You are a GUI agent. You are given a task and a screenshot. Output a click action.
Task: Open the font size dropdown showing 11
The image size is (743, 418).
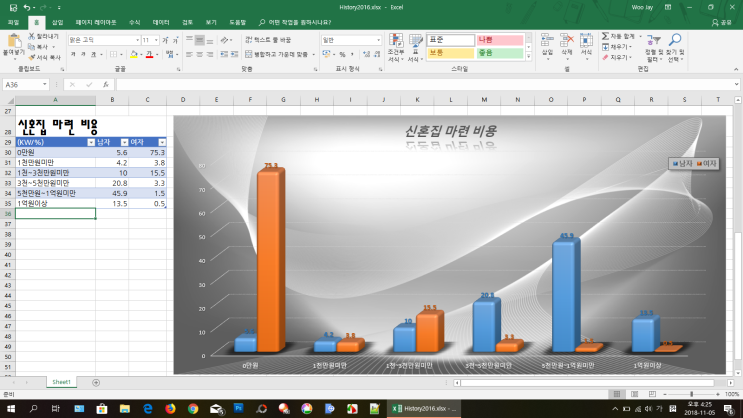pyautogui.click(x=156, y=40)
